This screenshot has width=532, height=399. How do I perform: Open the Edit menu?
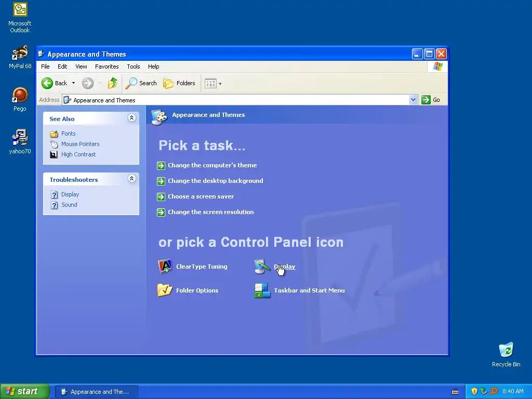coord(62,66)
